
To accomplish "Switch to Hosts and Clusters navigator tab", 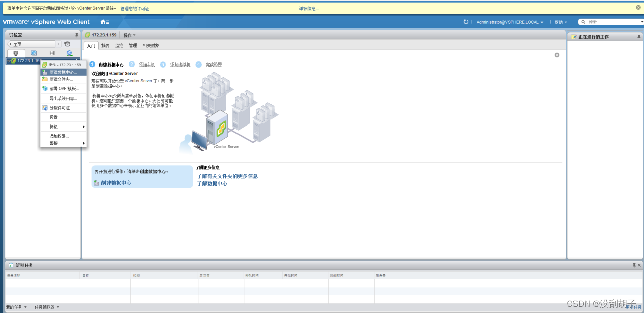I will point(16,53).
